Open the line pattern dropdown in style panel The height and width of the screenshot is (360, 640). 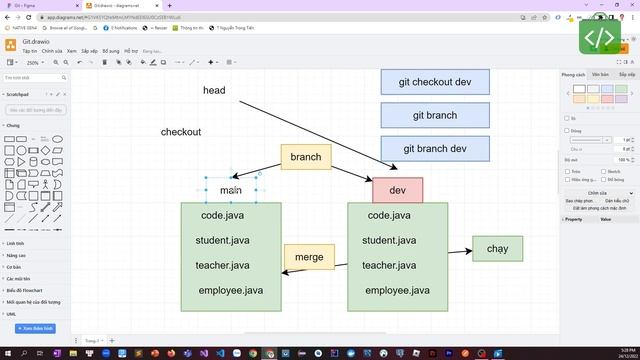pyautogui.click(x=590, y=140)
